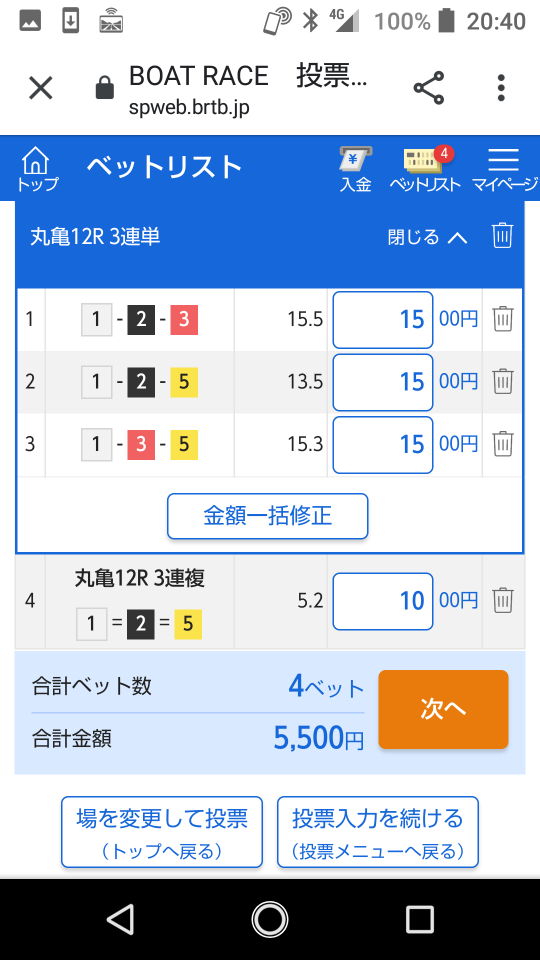The image size is (540, 960).
Task: Choose 投票入力を続ける button
Action: pyautogui.click(x=378, y=832)
